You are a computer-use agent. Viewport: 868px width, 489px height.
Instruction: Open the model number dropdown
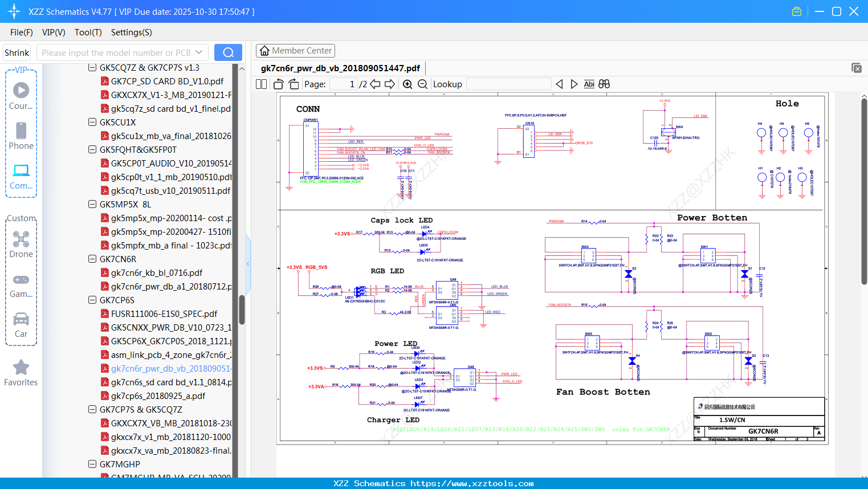(199, 52)
